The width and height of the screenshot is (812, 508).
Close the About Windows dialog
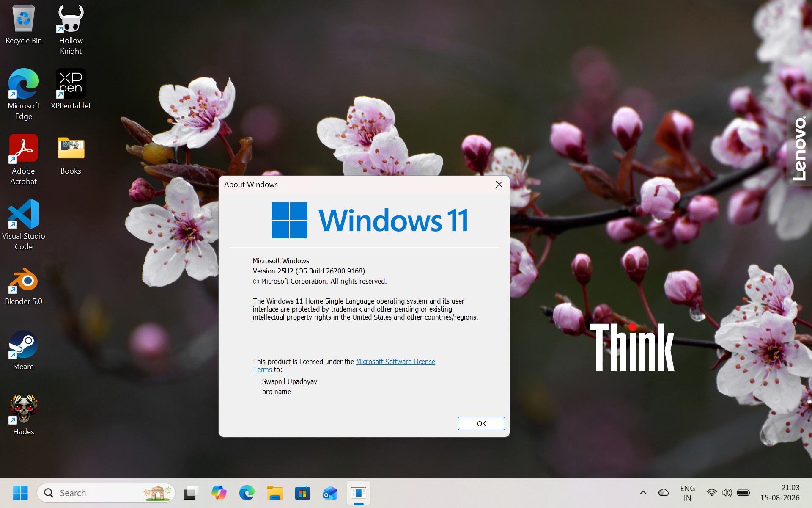tap(499, 185)
